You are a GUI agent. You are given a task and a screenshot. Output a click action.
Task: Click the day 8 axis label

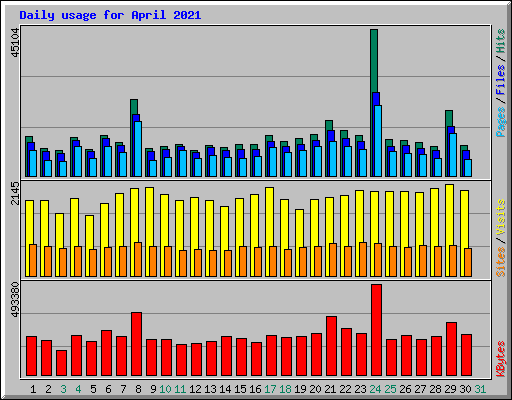(138, 389)
